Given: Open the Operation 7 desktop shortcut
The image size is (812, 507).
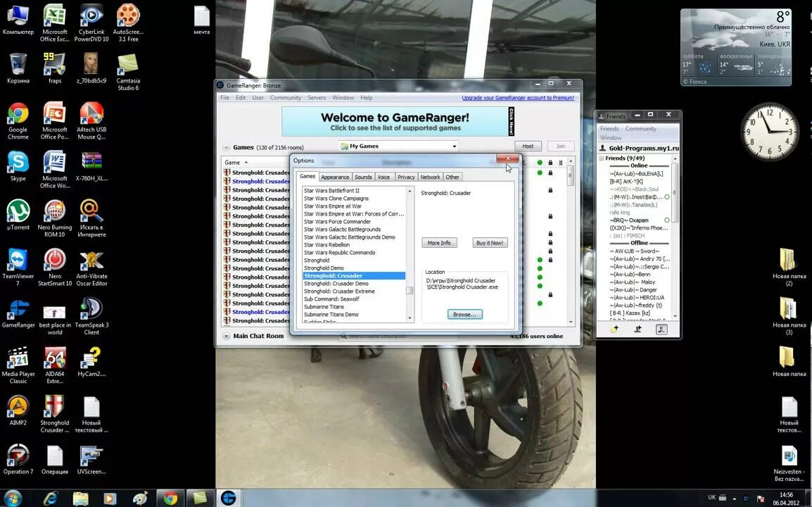Looking at the screenshot, I should [18, 459].
